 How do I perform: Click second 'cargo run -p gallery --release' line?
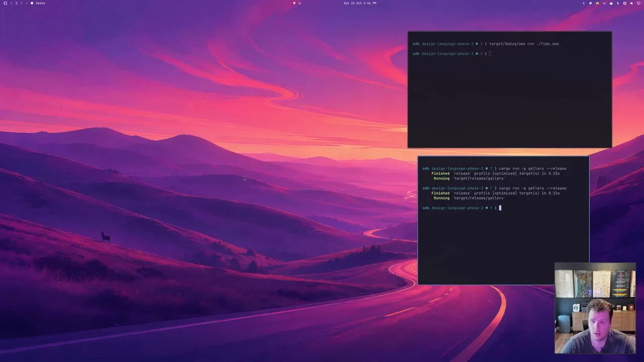[532, 188]
